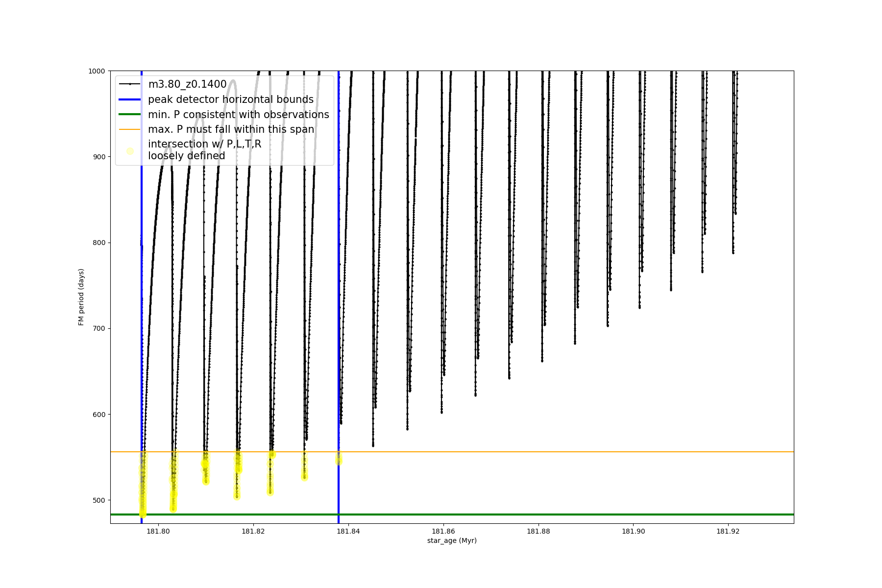
Task: Click the 'min. P consistent with observations' label
Action: tap(239, 115)
